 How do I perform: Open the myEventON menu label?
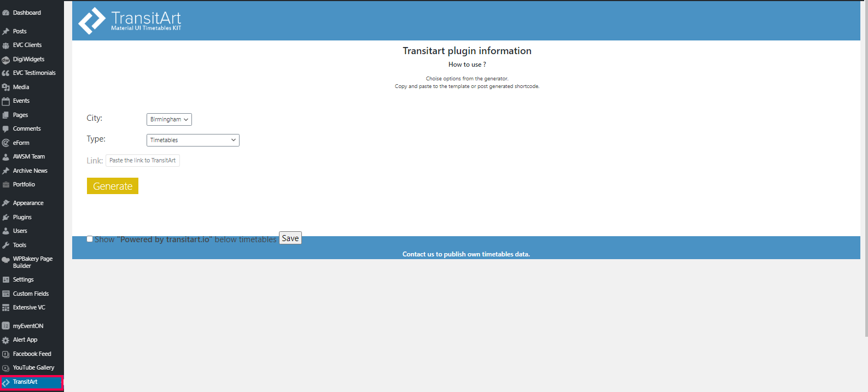click(28, 326)
